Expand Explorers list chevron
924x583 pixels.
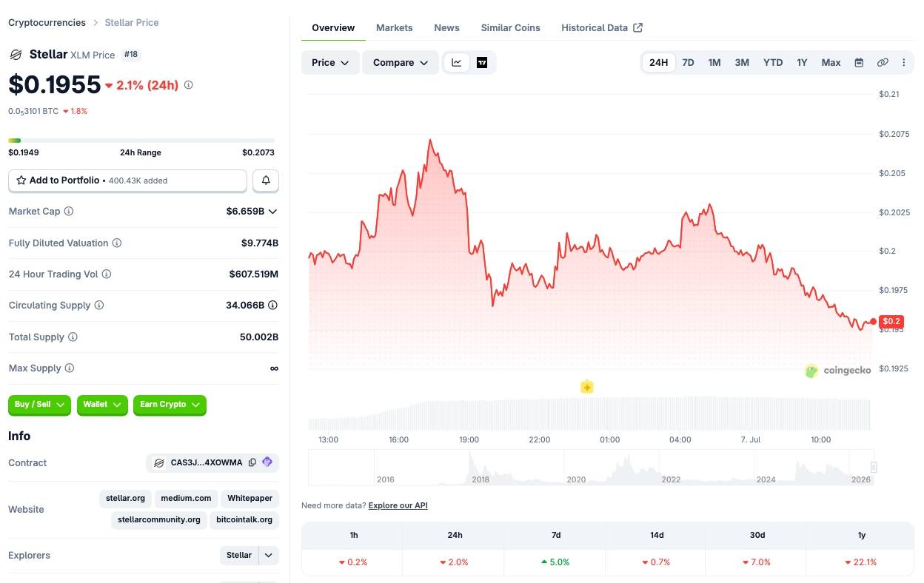269,556
